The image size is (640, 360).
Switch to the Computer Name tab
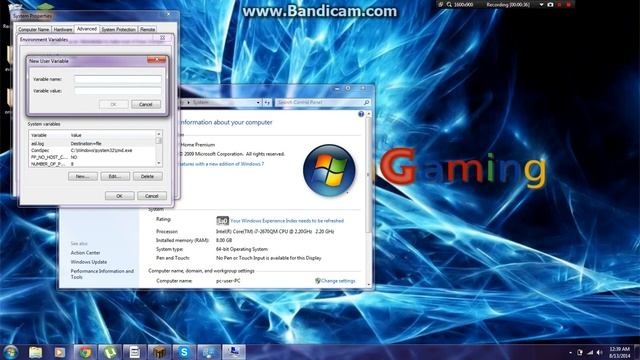[33, 29]
